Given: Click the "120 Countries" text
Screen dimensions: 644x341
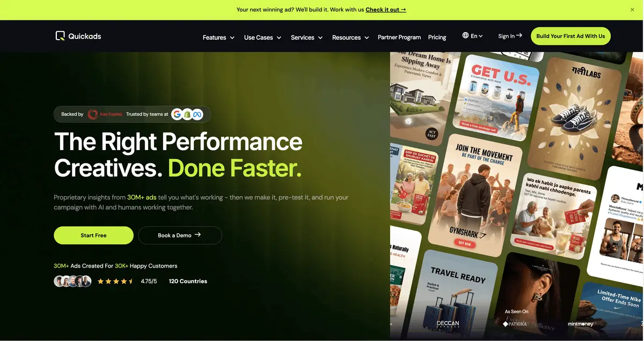Looking at the screenshot, I should 188,281.
